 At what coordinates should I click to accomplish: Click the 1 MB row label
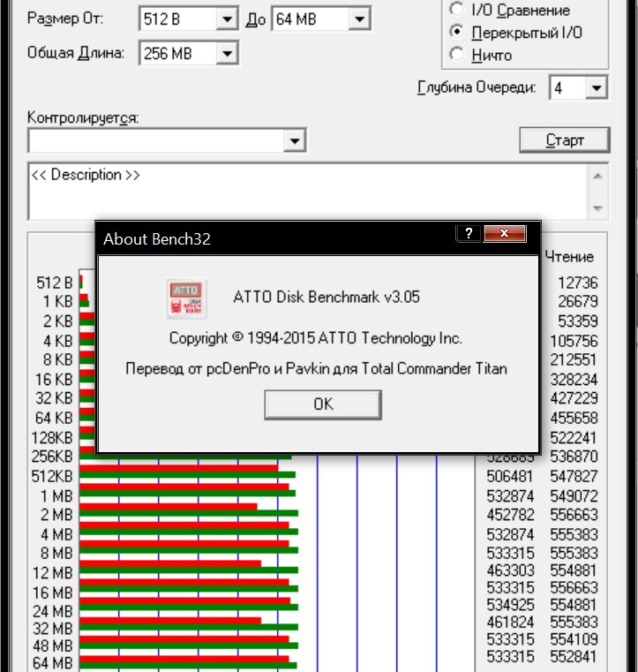tap(56, 496)
